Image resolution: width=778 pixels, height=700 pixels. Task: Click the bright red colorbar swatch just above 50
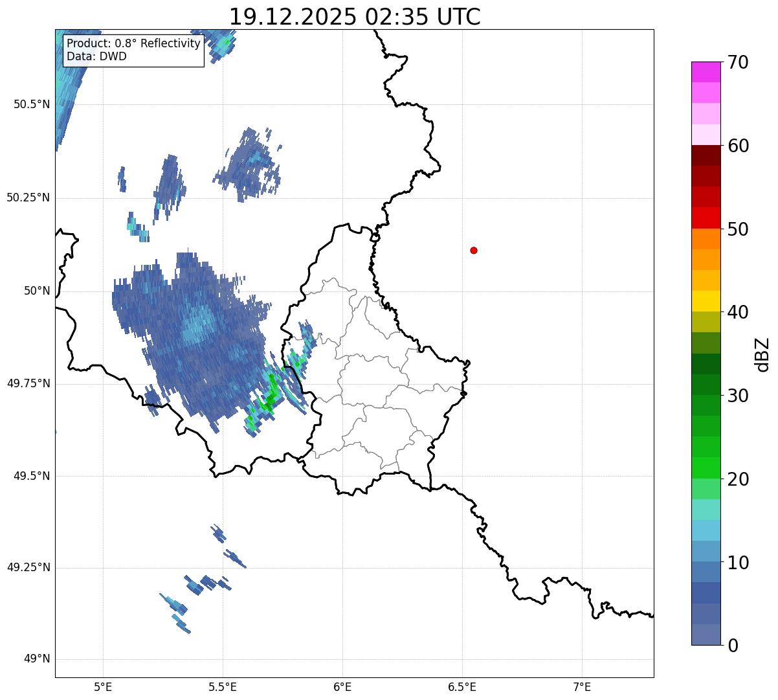[706, 218]
